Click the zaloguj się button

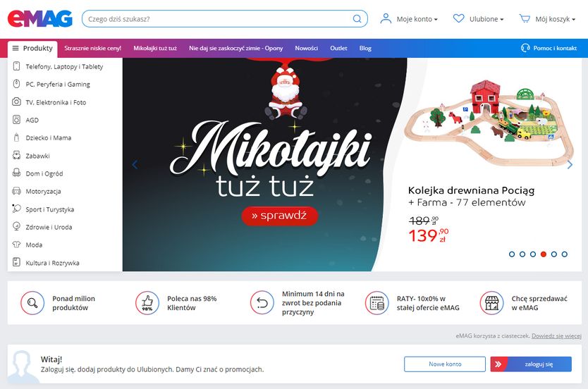coord(531,364)
